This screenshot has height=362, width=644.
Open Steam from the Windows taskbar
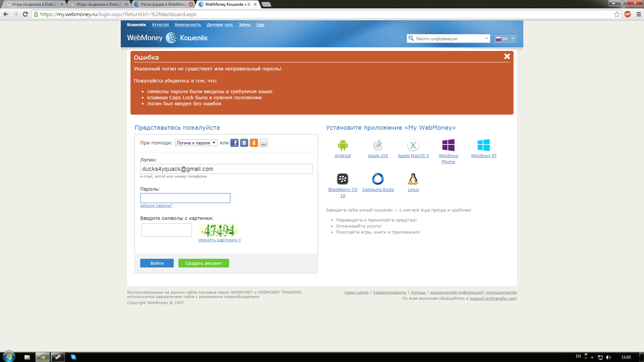(58, 357)
